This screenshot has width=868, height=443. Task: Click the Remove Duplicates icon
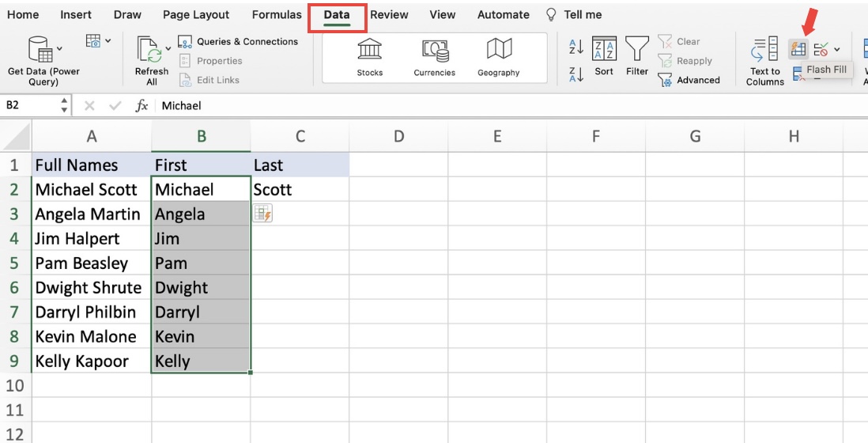798,74
